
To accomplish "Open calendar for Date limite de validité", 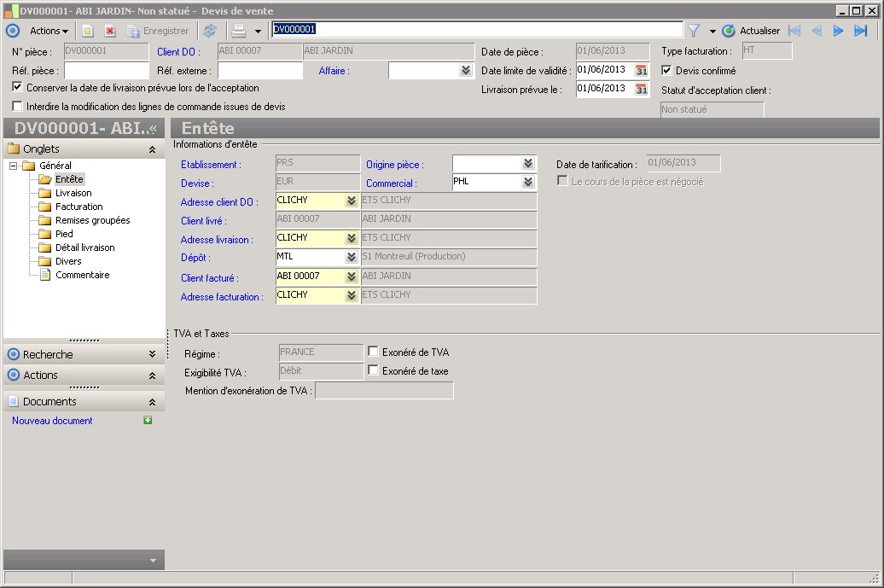I will 641,71.
